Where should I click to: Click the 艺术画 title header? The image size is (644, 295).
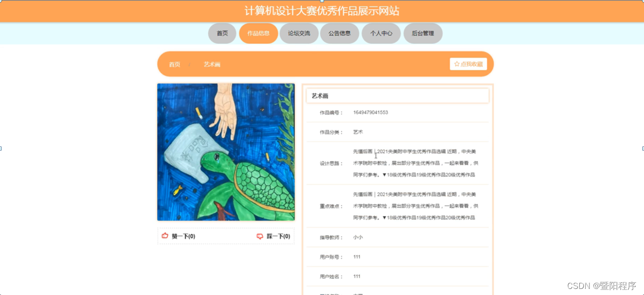tap(398, 96)
